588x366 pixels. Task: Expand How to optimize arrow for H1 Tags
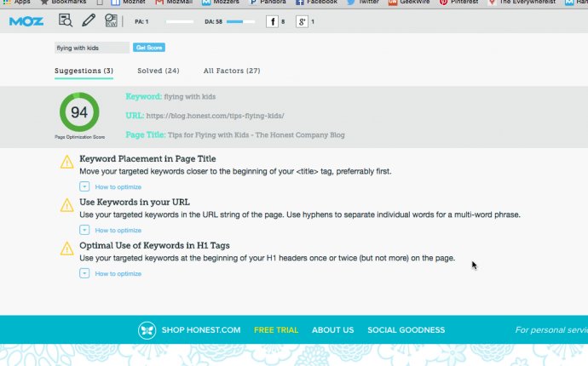coord(84,273)
